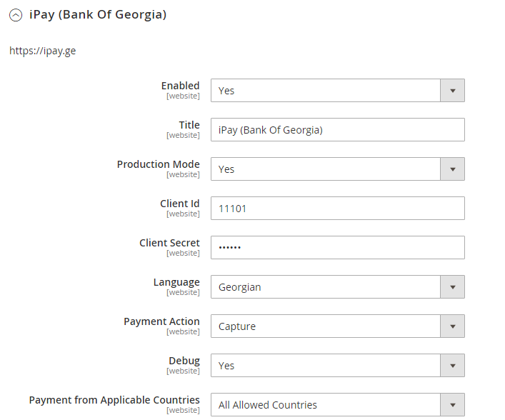Viewport: 505px width, 420px height.
Task: Open the Enabled dropdown
Action: click(x=326, y=91)
